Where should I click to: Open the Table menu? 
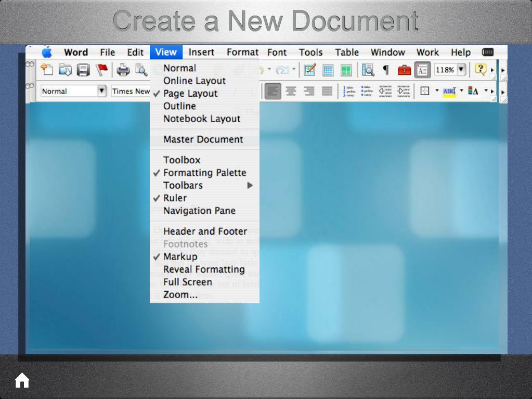click(x=347, y=52)
